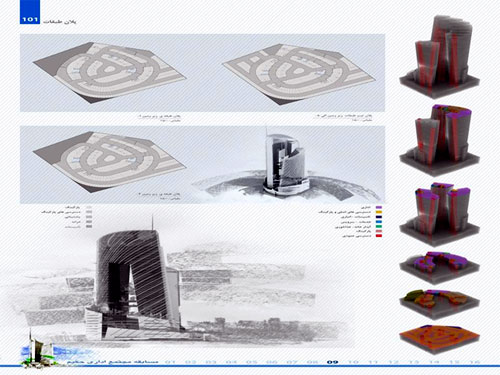500x375 pixels.
Task: Select the highlighted page 09 marker
Action: click(332, 362)
